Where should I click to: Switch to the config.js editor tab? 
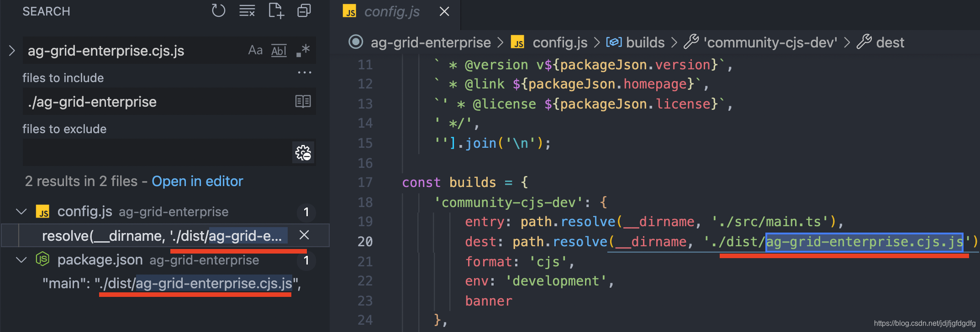392,11
